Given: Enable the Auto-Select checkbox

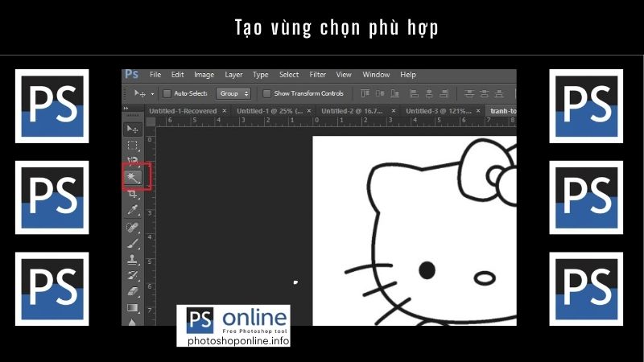Looking at the screenshot, I should point(167,93).
